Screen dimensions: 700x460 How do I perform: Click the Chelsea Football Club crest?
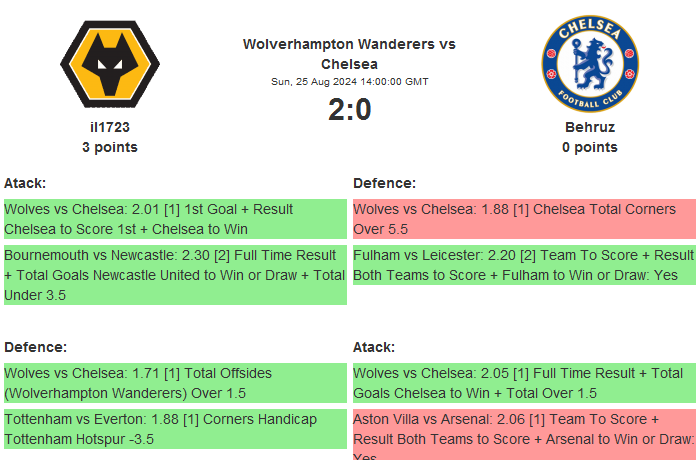(x=589, y=63)
